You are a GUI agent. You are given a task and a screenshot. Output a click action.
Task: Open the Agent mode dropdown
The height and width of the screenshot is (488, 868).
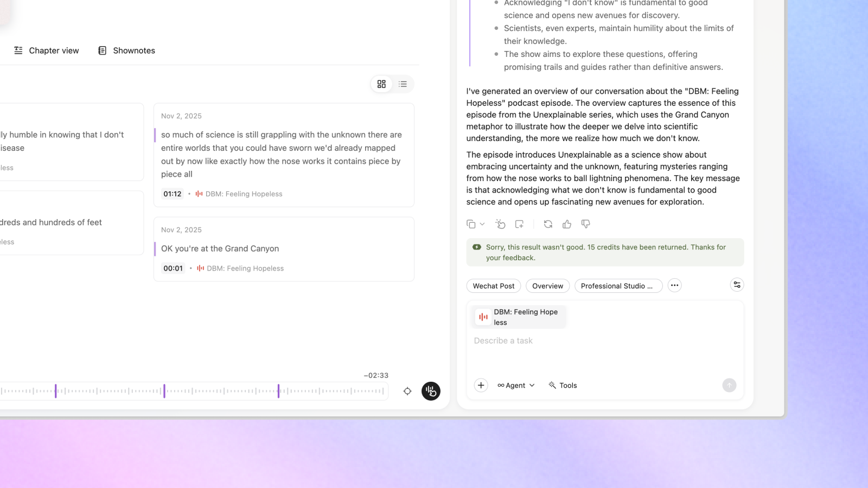[x=516, y=385]
